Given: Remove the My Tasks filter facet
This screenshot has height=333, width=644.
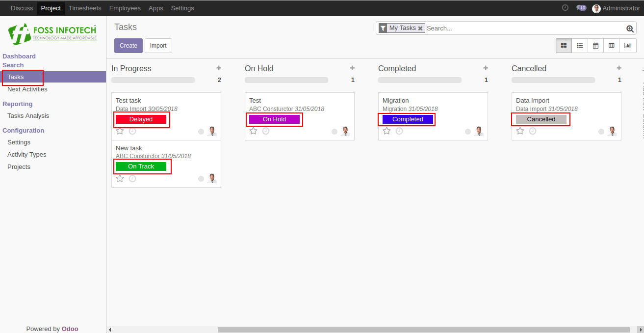Looking at the screenshot, I should tap(420, 28).
